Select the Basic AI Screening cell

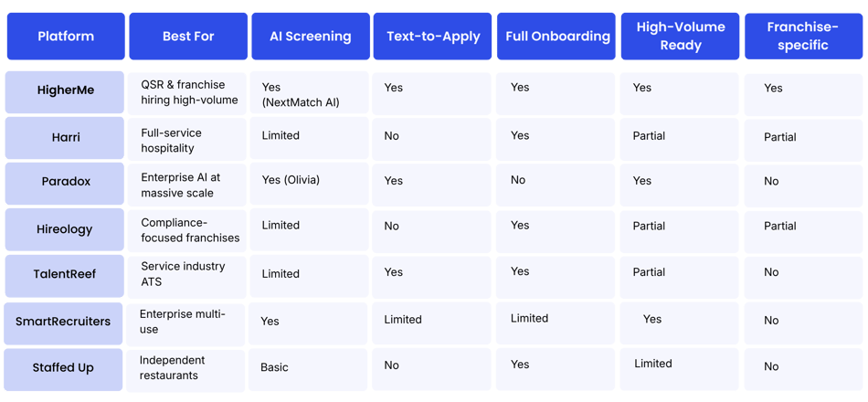click(x=308, y=369)
